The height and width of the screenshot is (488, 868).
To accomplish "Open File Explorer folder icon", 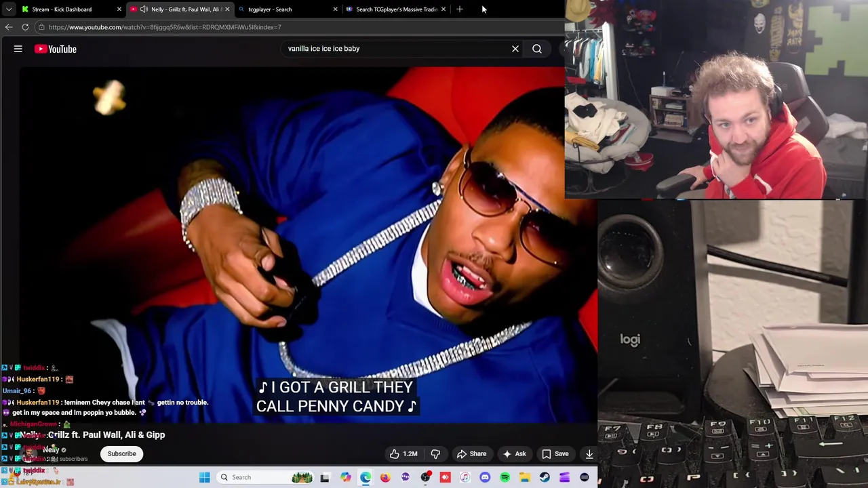I will pyautogui.click(x=525, y=477).
